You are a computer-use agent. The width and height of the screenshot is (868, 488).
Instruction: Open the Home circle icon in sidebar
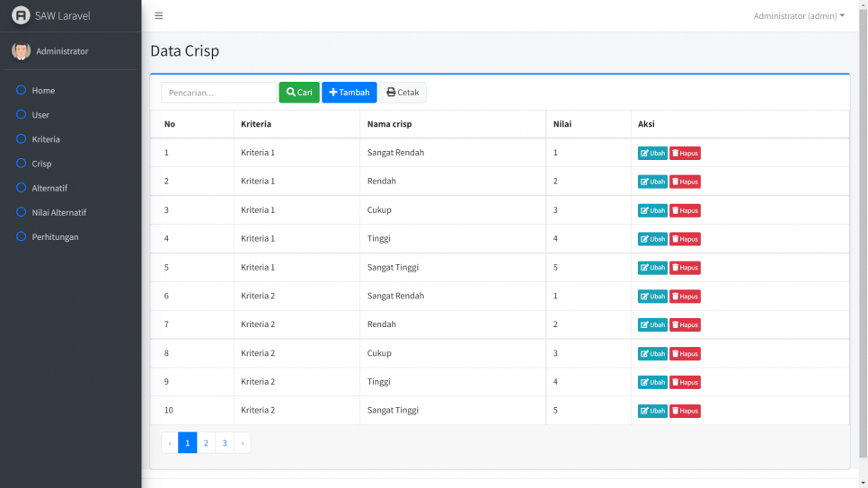21,90
